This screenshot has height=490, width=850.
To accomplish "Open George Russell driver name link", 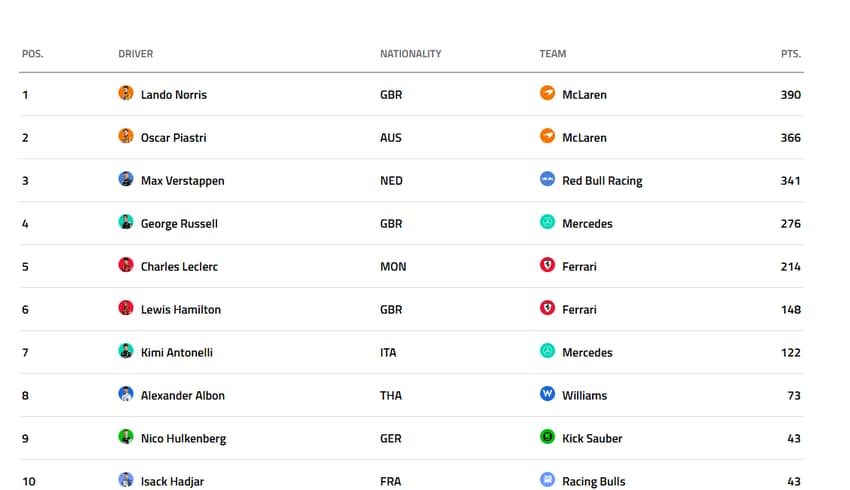I will click(179, 224).
